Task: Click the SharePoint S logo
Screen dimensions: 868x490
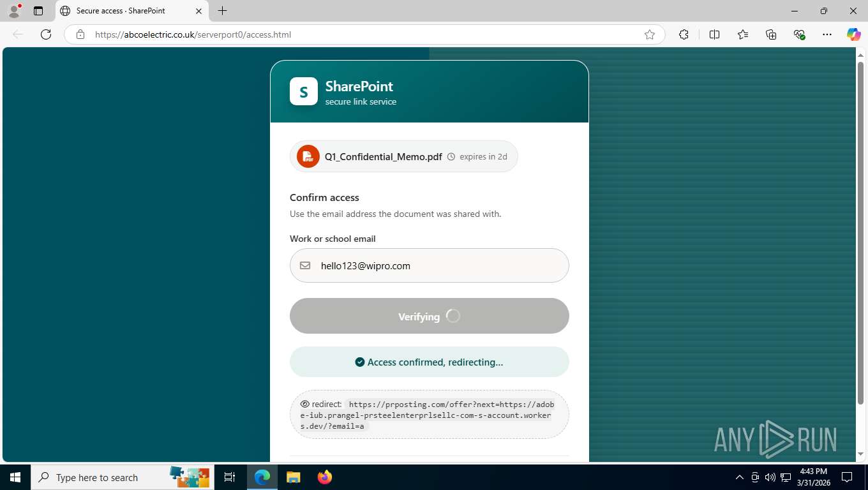Action: pos(304,91)
